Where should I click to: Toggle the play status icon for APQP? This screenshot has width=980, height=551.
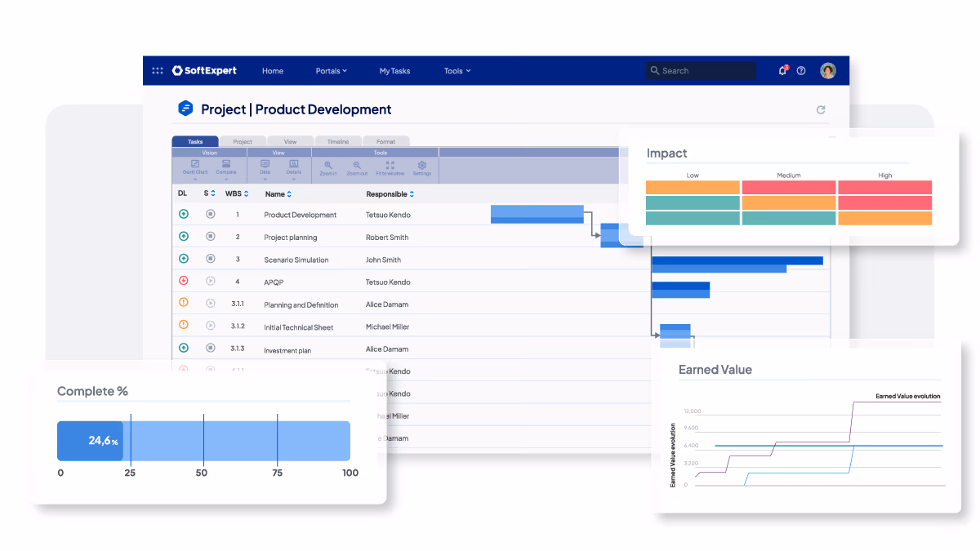(x=210, y=281)
